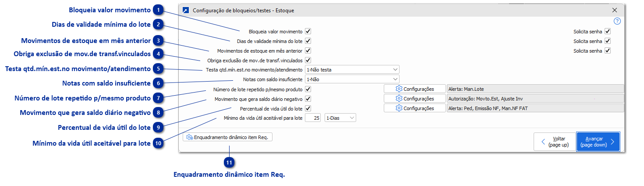The width and height of the screenshot is (644, 186).
Task: Click the numbered callout marker 1
Action: pos(159,10)
